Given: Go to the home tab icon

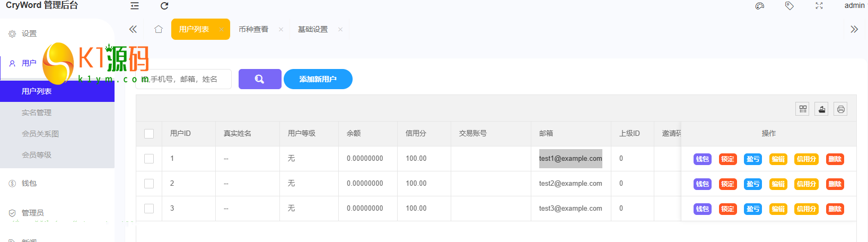Looking at the screenshot, I should (159, 29).
